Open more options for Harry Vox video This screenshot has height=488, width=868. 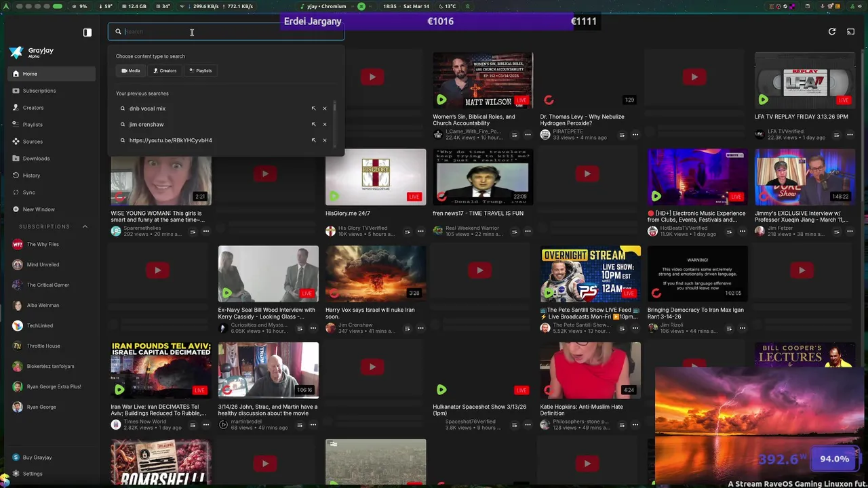[x=420, y=328]
